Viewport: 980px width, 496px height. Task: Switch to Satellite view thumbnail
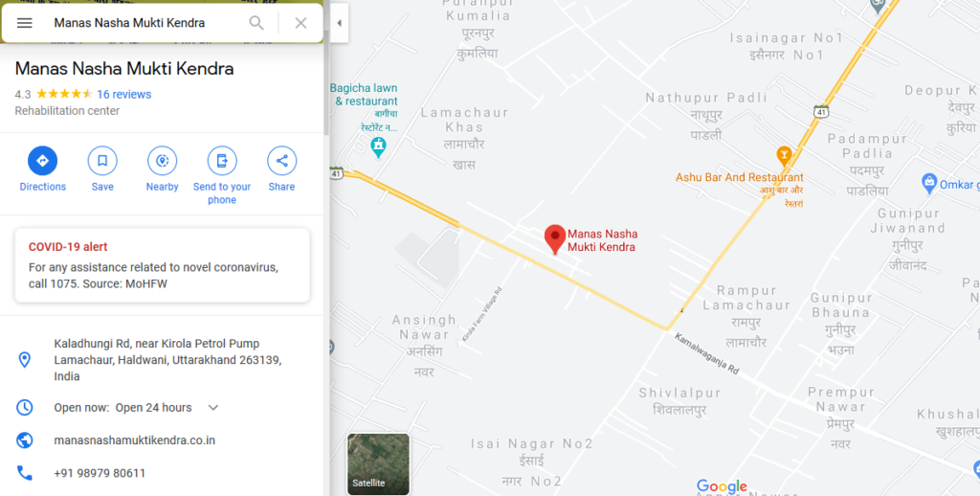click(x=379, y=464)
